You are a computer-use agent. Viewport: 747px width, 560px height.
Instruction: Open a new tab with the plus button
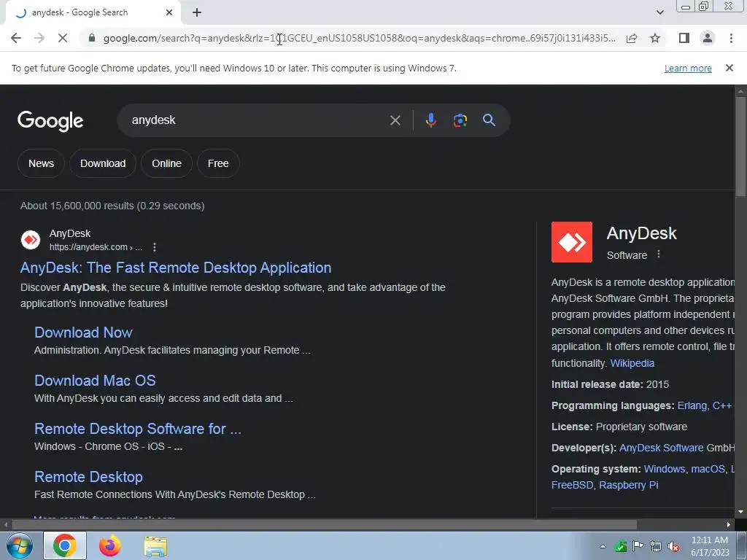(197, 13)
